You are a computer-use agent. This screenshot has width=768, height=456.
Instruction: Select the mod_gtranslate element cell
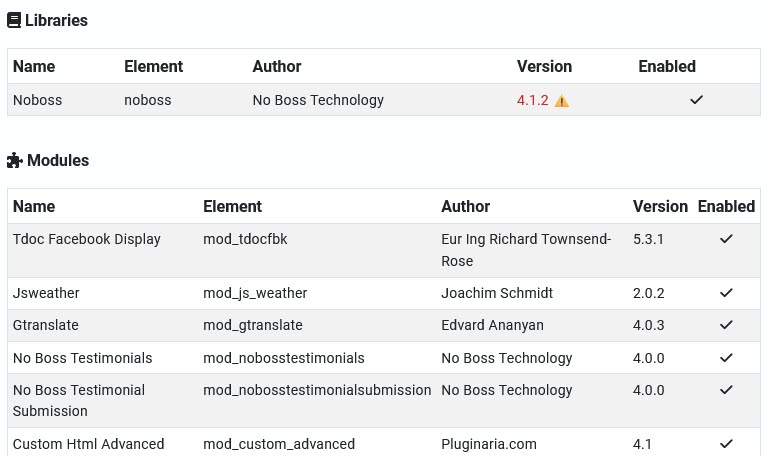(x=252, y=325)
